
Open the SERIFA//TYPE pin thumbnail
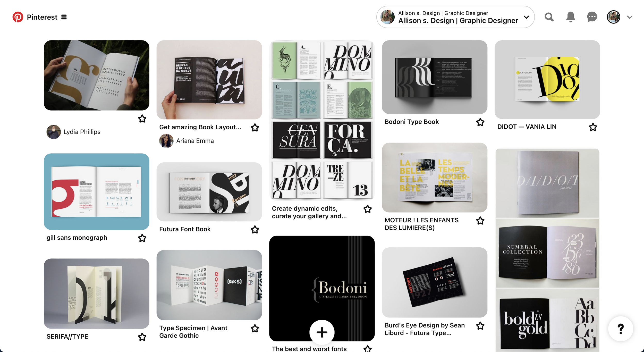[96, 294]
